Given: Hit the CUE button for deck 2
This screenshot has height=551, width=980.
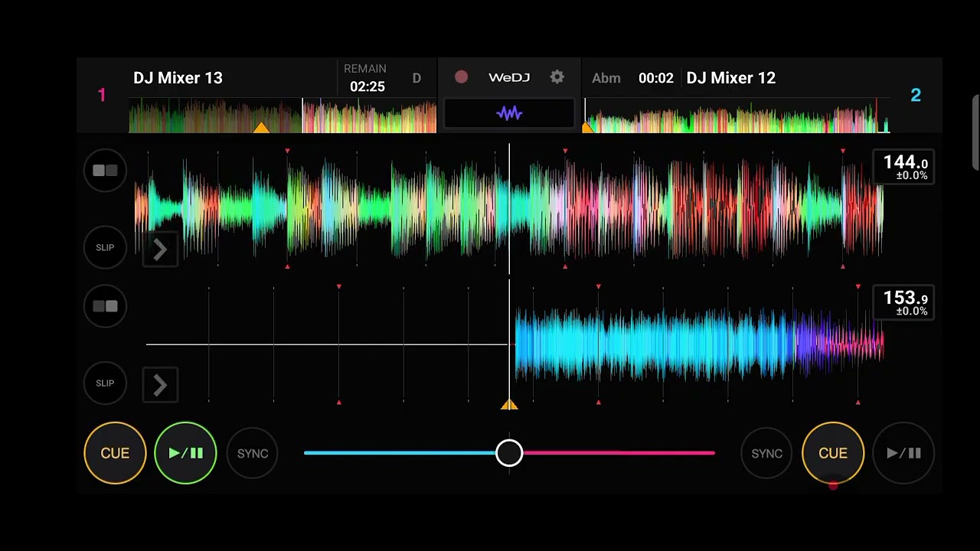Looking at the screenshot, I should 833,453.
